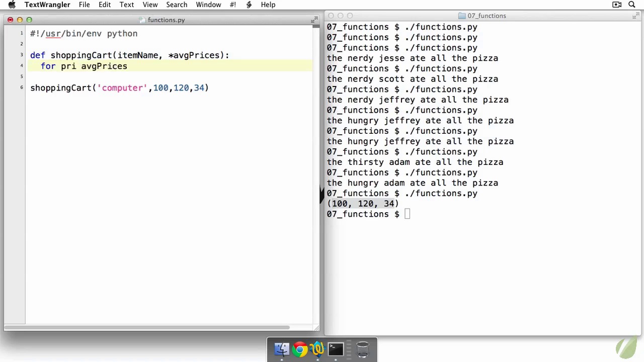Click 'the nerdy jesse ate all the pizza'
644x362 pixels.
(x=413, y=58)
